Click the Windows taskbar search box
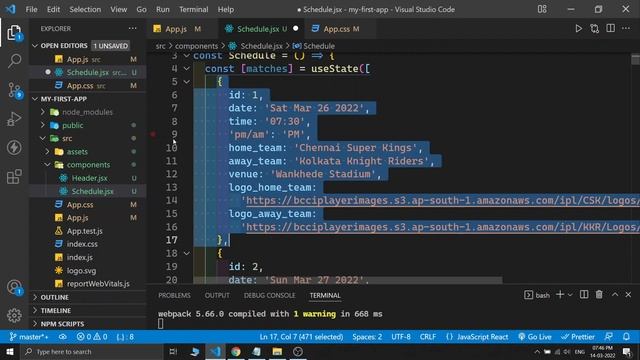The width and height of the screenshot is (640, 360). [92, 351]
